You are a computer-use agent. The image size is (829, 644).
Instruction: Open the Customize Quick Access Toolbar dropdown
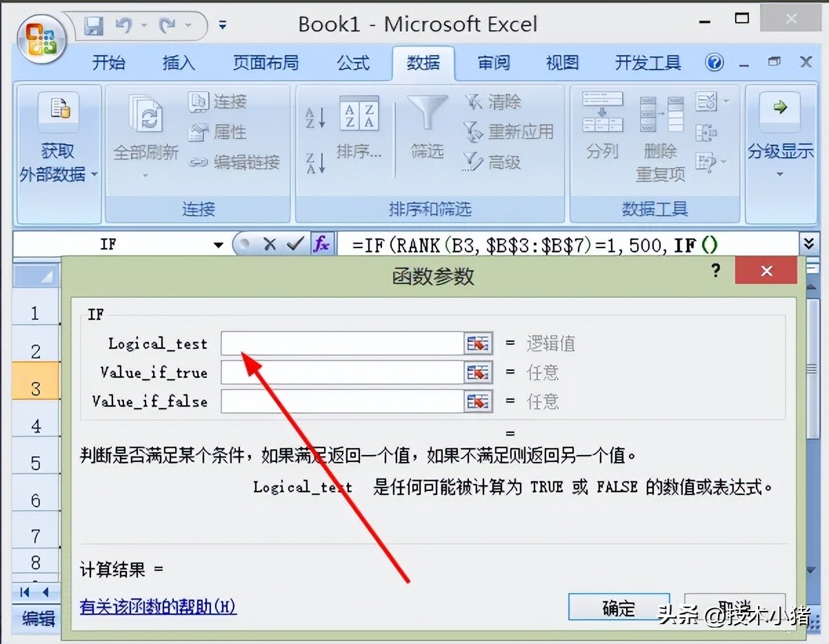tap(222, 26)
